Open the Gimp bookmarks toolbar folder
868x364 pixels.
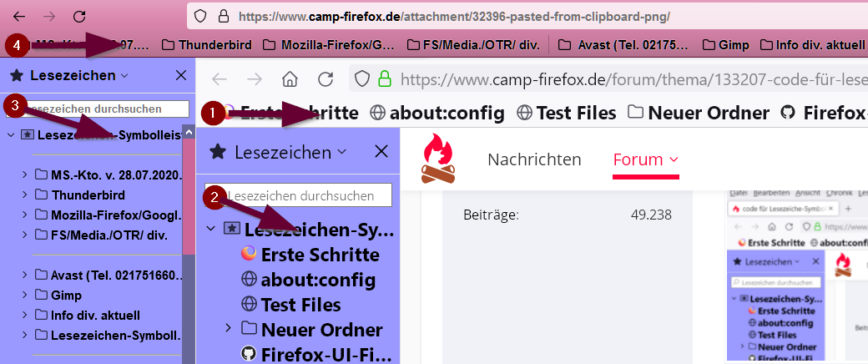(x=725, y=45)
